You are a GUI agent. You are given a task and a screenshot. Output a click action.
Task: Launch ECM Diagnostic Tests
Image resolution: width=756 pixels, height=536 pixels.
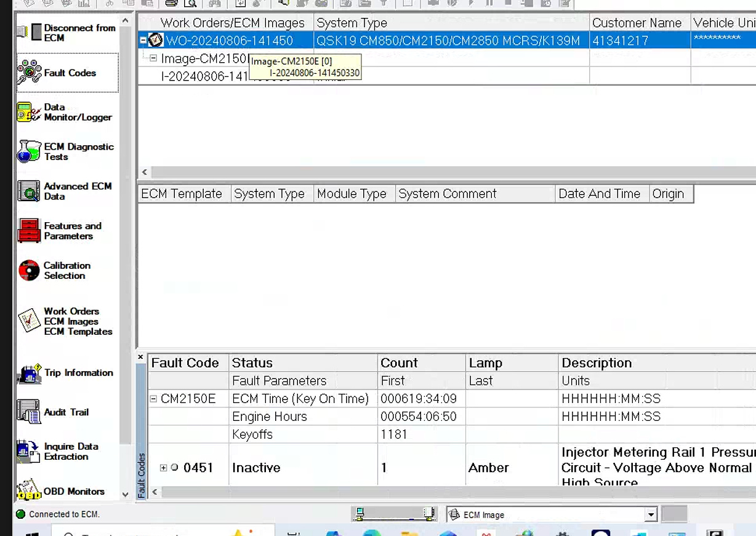(29, 151)
